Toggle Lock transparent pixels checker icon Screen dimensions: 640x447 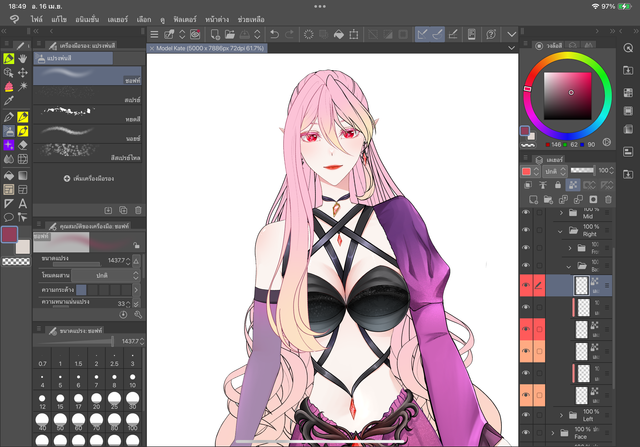coord(573,185)
